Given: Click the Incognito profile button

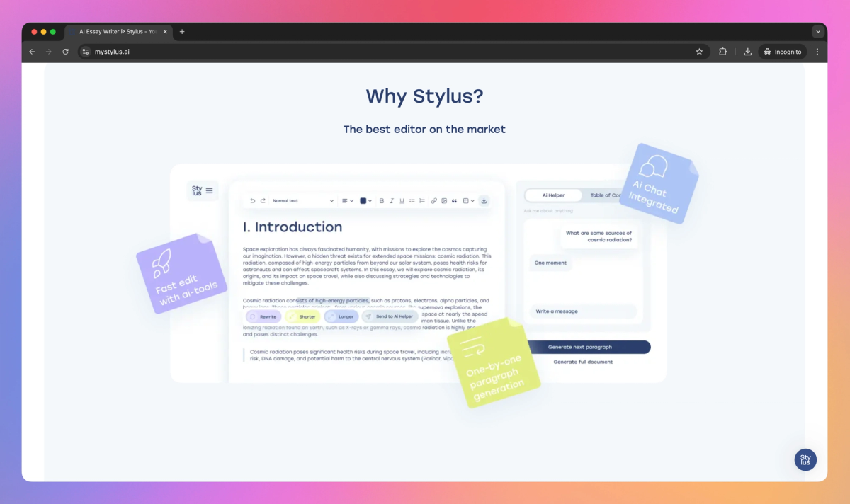Looking at the screenshot, I should click(783, 52).
